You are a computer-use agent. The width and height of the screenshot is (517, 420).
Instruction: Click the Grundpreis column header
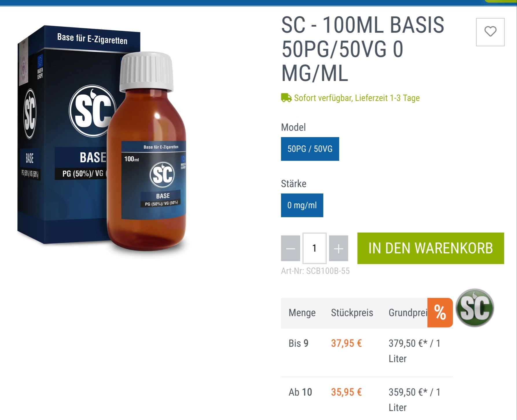[x=408, y=313]
